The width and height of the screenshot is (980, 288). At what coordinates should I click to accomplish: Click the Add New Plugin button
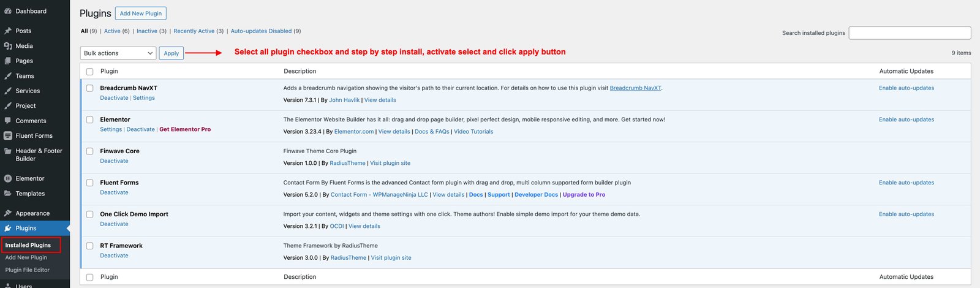point(141,13)
